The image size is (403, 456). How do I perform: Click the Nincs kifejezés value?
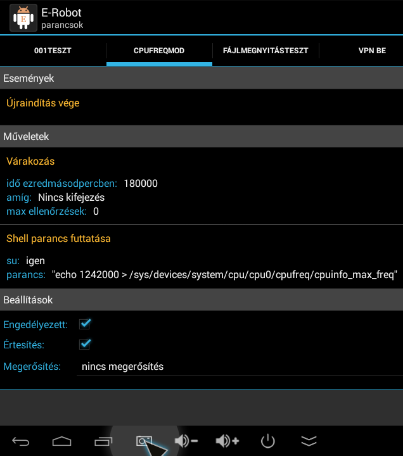pyautogui.click(x=71, y=197)
